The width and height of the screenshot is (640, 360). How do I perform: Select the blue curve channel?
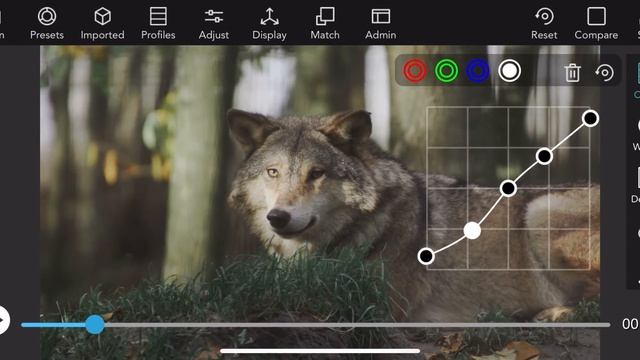point(478,71)
